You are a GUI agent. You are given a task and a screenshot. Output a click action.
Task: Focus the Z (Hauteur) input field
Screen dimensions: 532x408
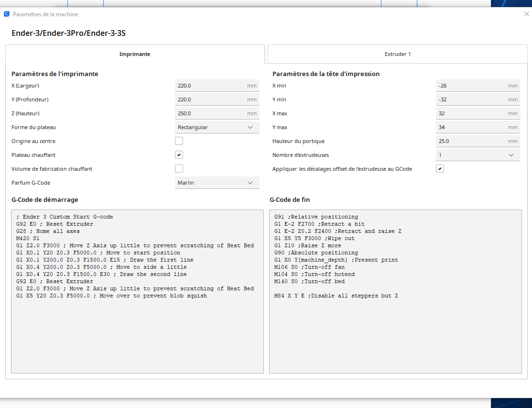217,113
